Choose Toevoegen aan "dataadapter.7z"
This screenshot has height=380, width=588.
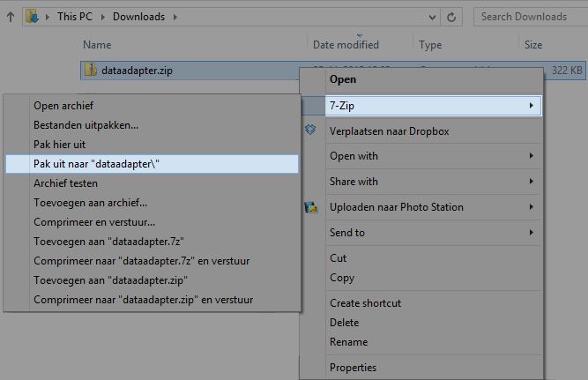(x=108, y=242)
